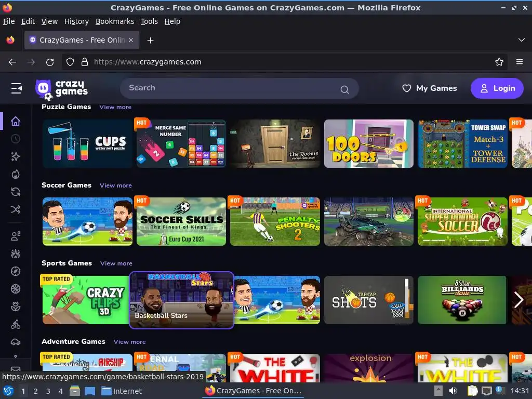Open the tulip flower sidebar category icon
The width and height of the screenshot is (532, 399).
coord(15,307)
